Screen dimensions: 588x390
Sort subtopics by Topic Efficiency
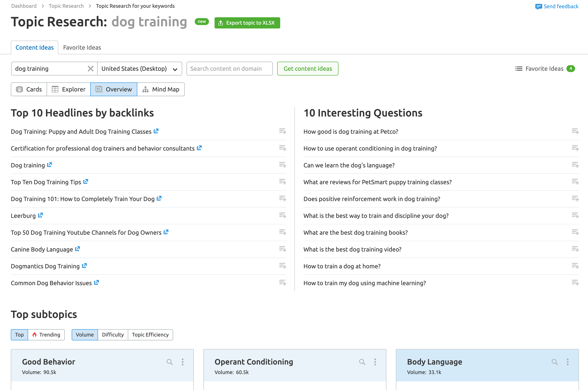(150, 335)
